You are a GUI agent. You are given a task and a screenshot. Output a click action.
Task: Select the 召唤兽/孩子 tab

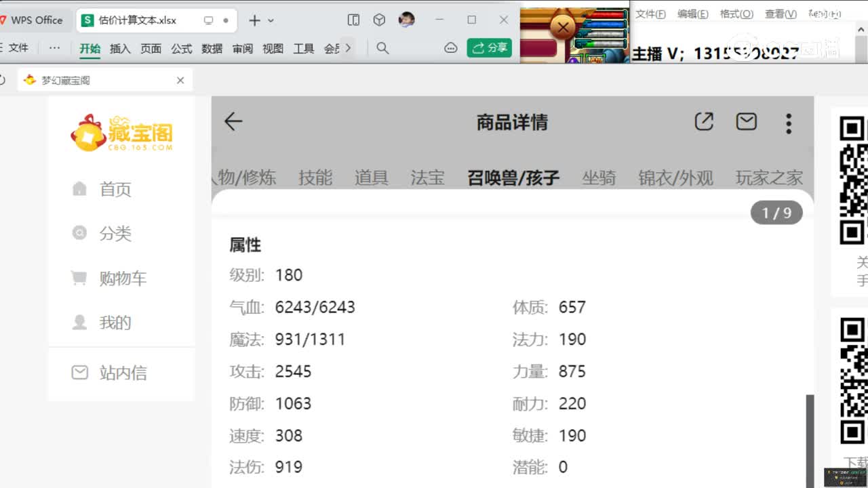click(x=513, y=178)
